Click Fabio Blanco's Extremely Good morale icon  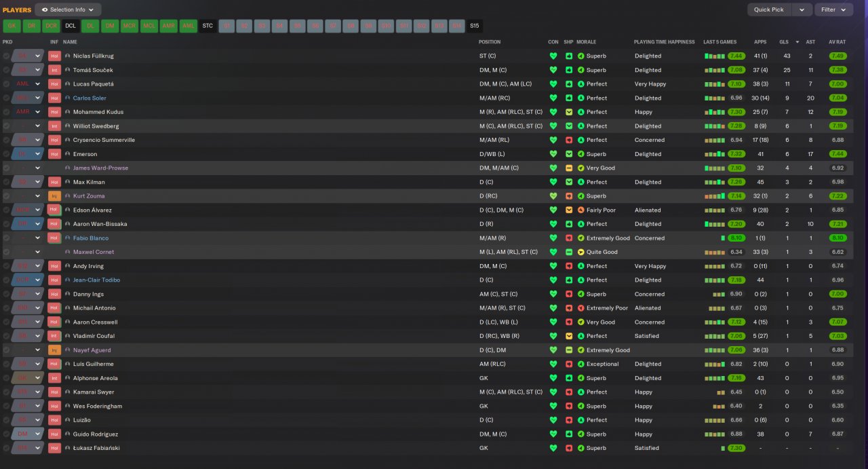pyautogui.click(x=580, y=238)
